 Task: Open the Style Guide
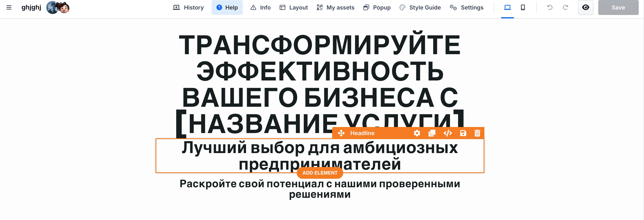420,7
